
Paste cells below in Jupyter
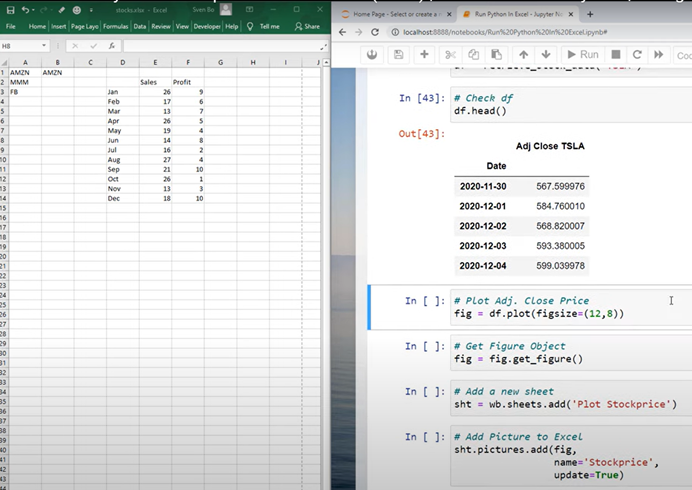494,54
